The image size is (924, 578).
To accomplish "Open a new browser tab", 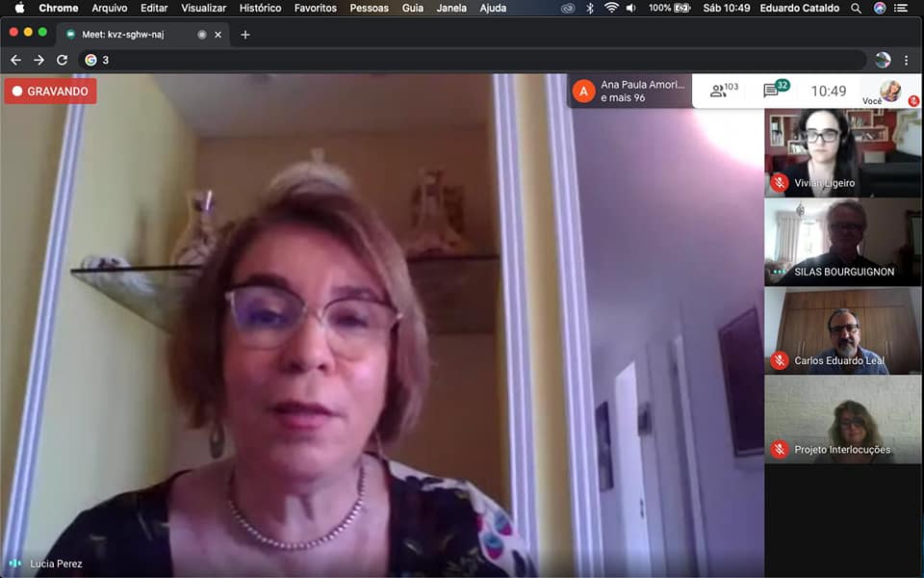I will (x=245, y=35).
